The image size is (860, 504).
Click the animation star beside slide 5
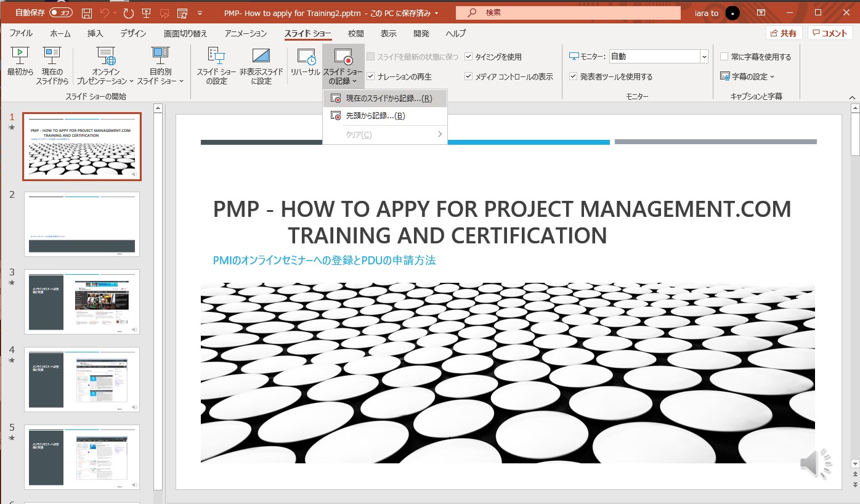point(12,437)
